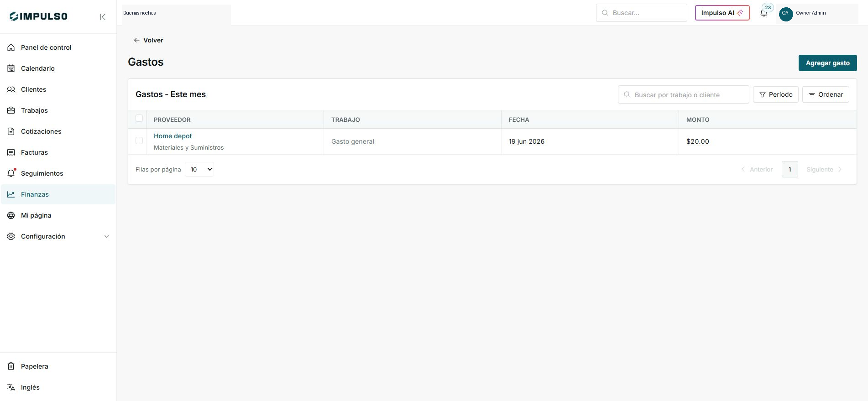Expand the Configuración menu chevron
This screenshot has height=401, width=868.
(x=107, y=236)
